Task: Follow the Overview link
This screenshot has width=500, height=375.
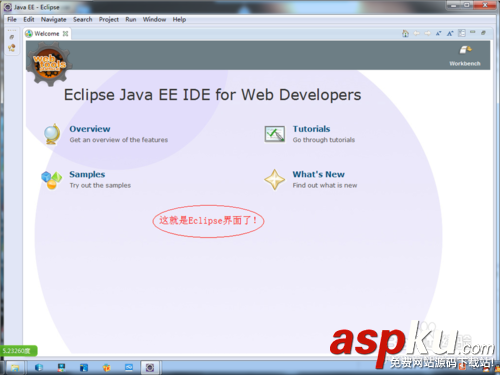Action: coord(90,129)
